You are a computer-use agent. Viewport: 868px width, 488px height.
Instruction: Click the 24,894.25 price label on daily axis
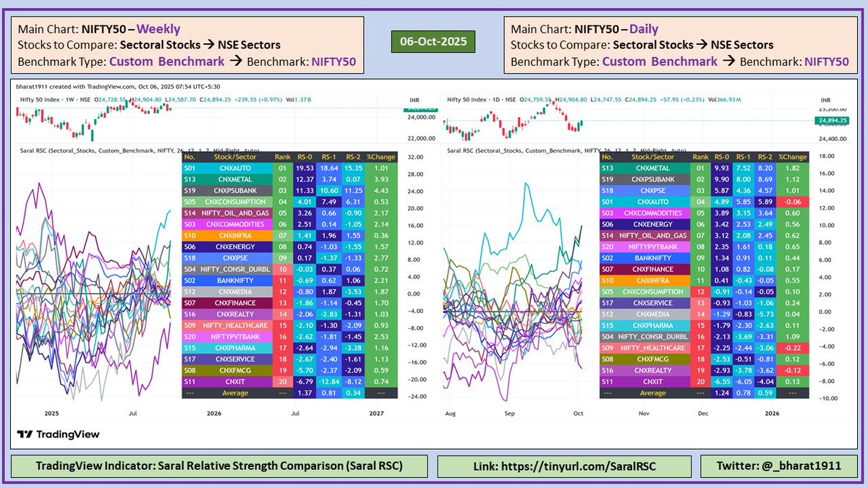point(833,120)
